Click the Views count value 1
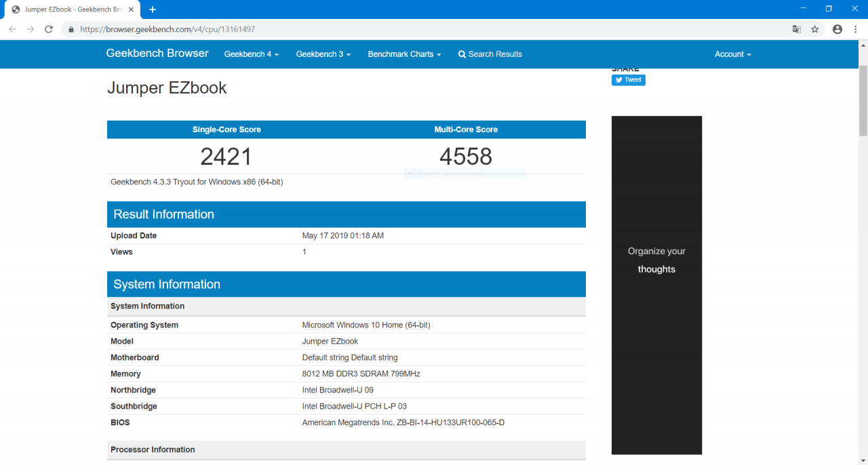Viewport: 868px width, 465px height. (x=304, y=252)
